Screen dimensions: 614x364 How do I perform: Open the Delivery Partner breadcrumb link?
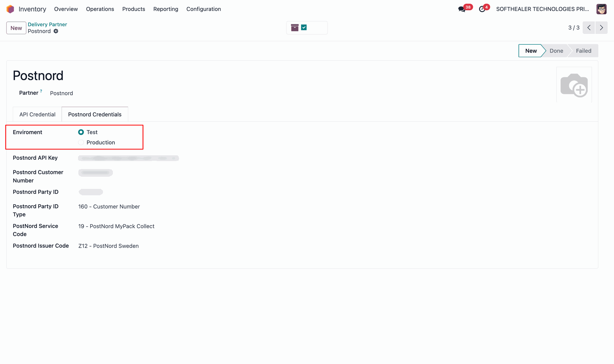coord(47,24)
